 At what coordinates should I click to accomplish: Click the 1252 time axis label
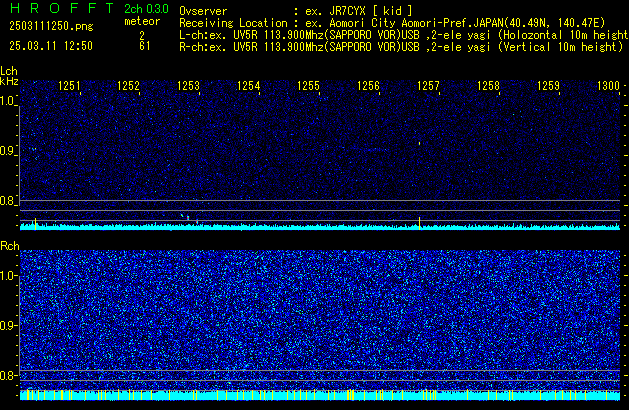point(128,86)
